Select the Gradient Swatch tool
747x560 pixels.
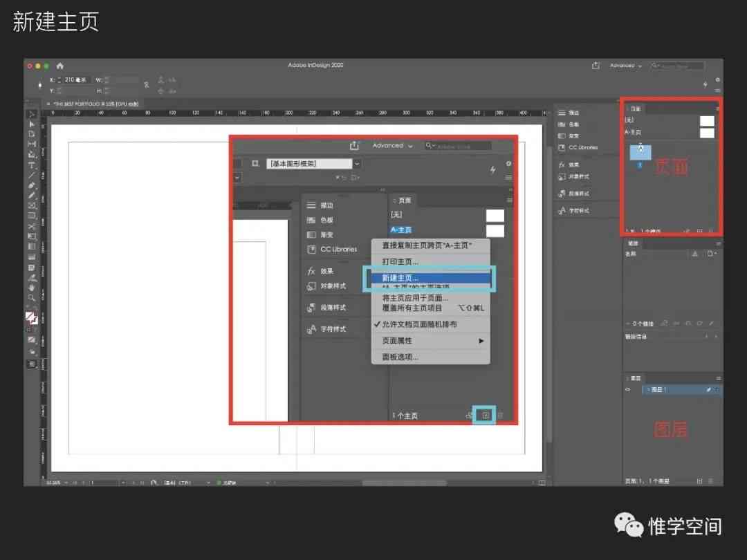point(32,247)
